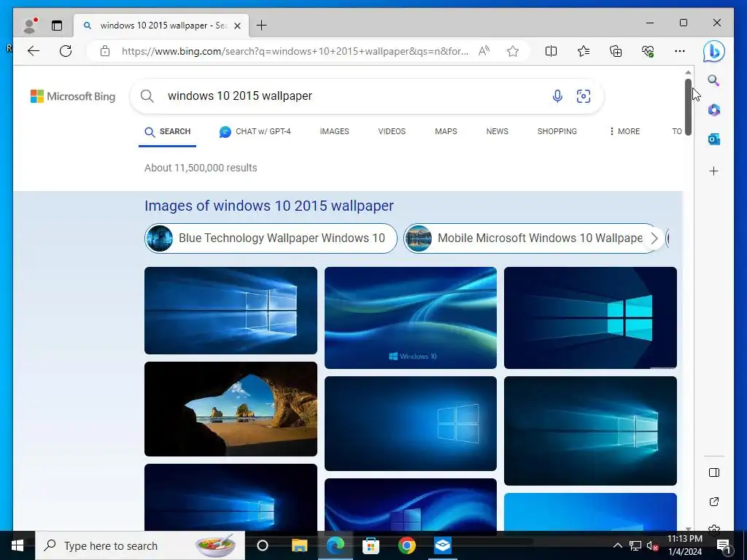Click the scrollbar up arrow

[688, 72]
